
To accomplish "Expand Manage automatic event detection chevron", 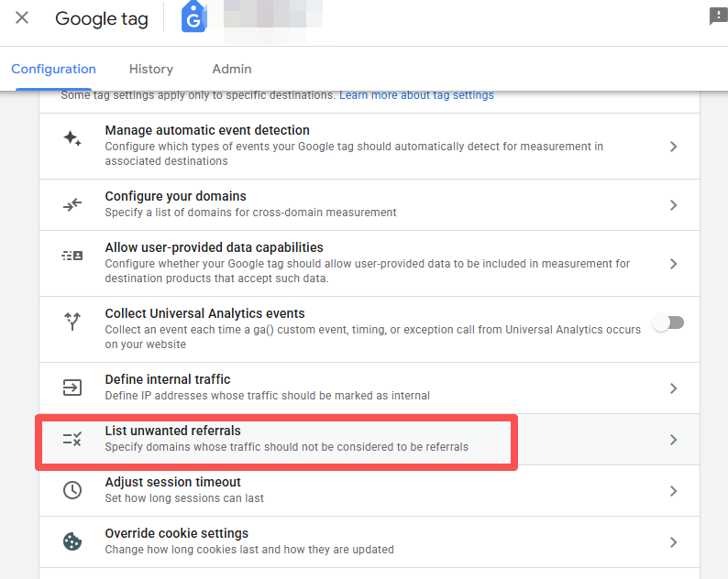I will (673, 147).
